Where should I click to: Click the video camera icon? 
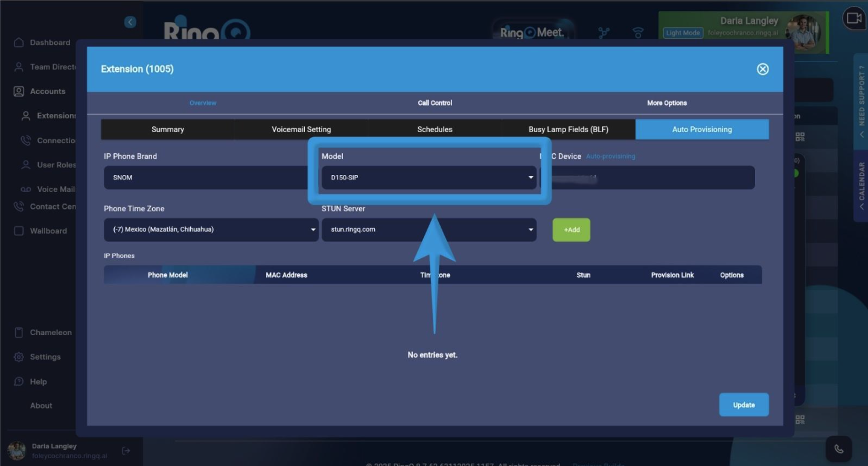[854, 18]
